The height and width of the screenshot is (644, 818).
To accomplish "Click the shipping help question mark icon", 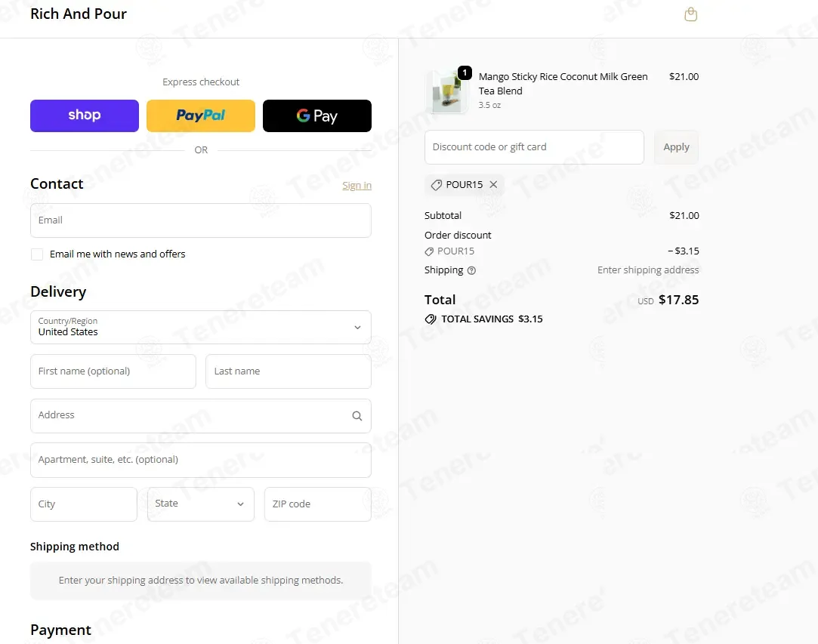I will (471, 270).
